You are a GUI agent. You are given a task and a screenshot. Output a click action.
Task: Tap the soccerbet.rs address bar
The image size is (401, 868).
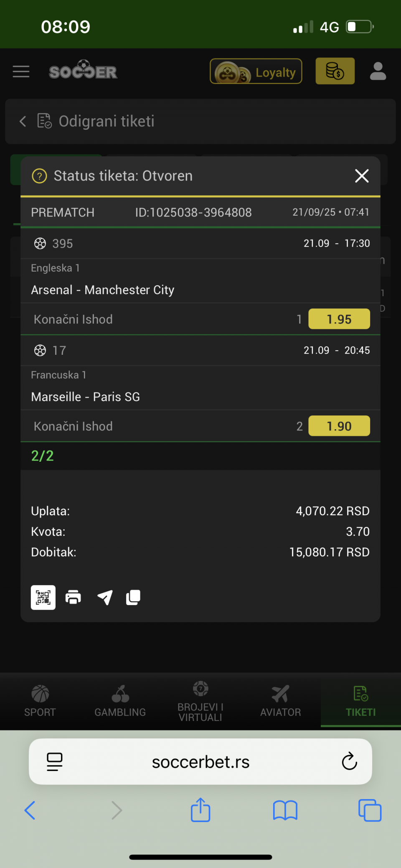pyautogui.click(x=200, y=762)
